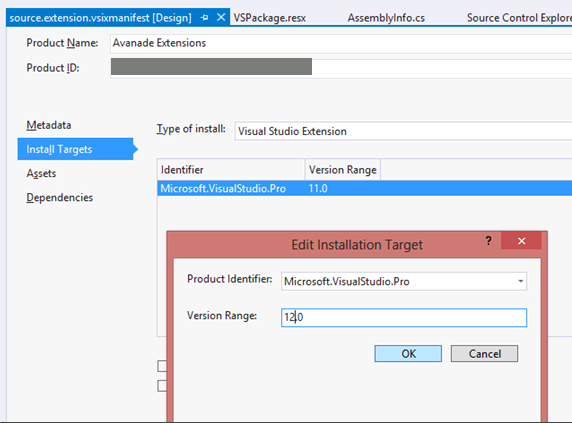Click the Version Range text box
Image resolution: width=572 pixels, height=423 pixels.
404,318
